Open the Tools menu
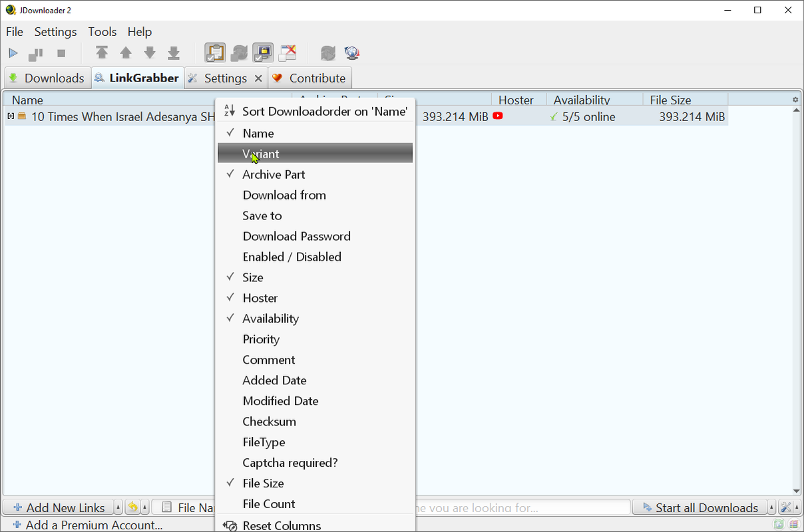804x532 pixels. tap(102, 32)
